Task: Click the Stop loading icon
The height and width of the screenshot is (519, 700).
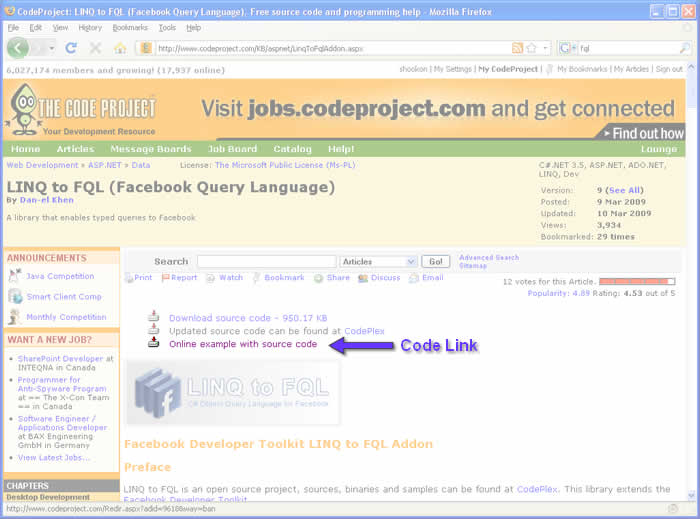Action: click(95, 48)
